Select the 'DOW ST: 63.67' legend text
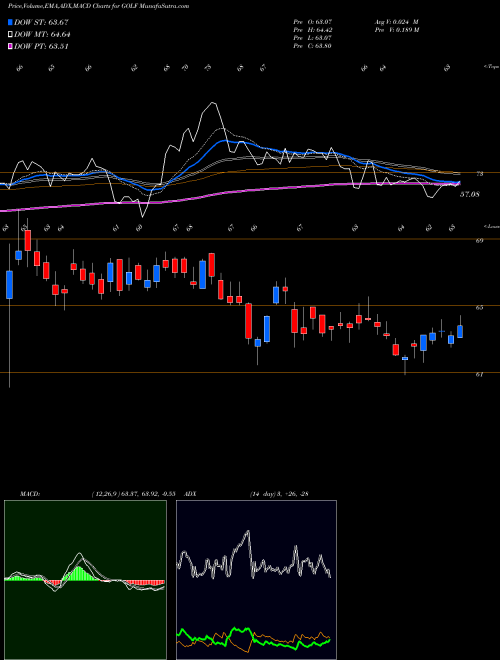 41,22
